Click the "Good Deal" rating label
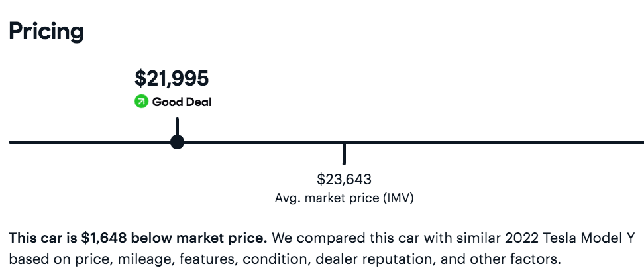 182,102
